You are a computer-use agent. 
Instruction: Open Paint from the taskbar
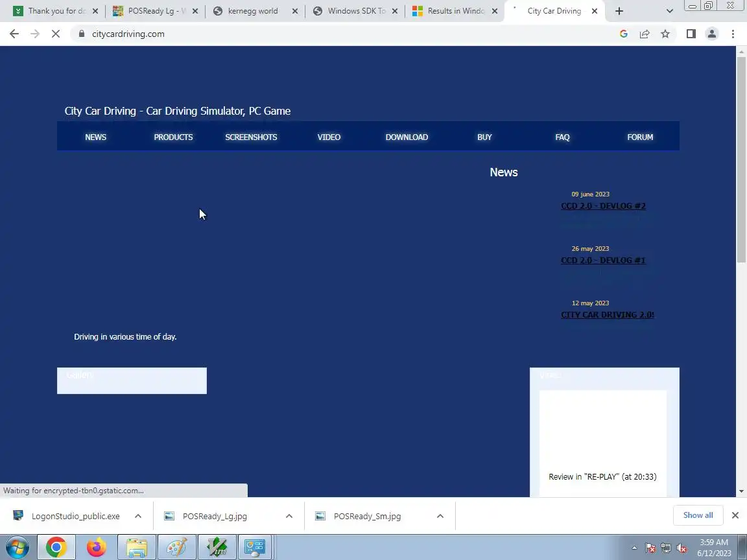coord(177,547)
